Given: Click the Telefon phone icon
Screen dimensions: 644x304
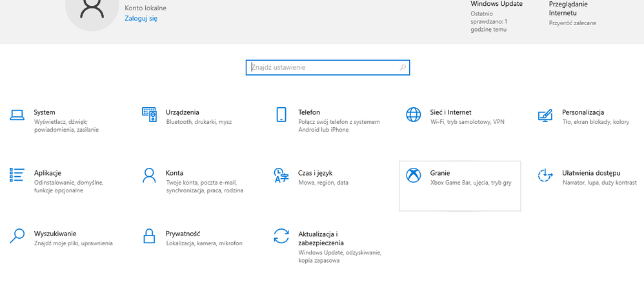Looking at the screenshot, I should coord(281,115).
